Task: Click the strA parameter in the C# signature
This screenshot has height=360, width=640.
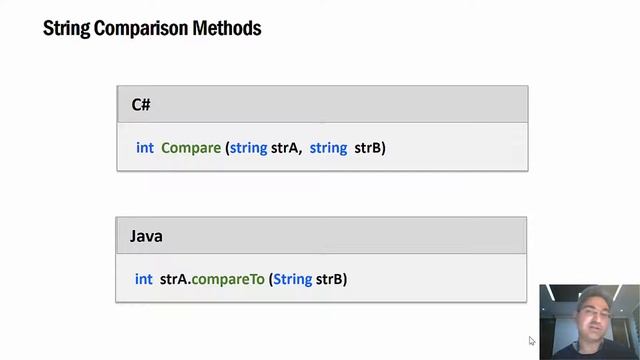Action: 284,148
